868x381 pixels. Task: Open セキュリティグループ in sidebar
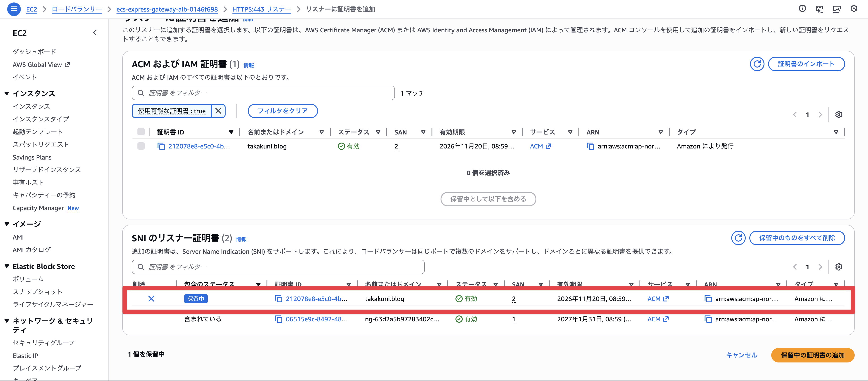[x=43, y=343]
